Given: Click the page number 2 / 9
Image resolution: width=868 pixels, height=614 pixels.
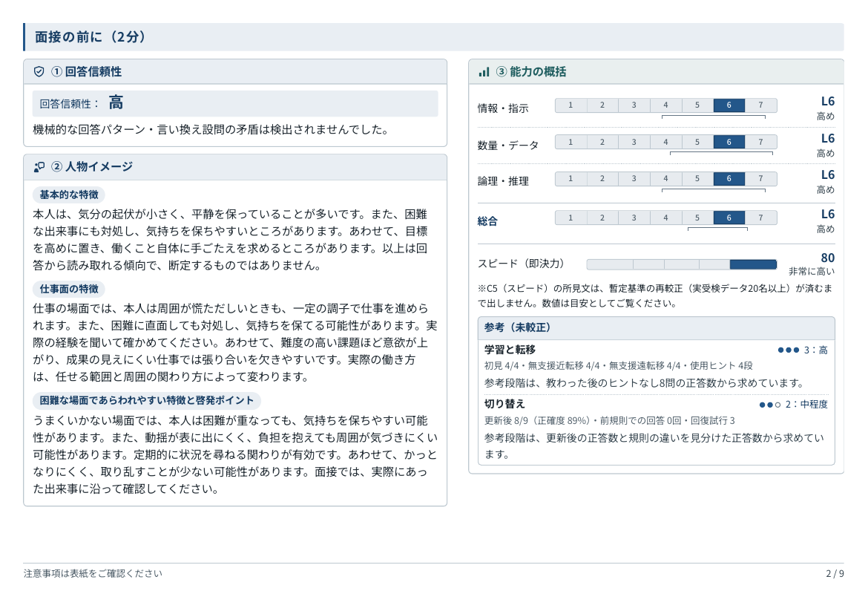Looking at the screenshot, I should point(835,574).
